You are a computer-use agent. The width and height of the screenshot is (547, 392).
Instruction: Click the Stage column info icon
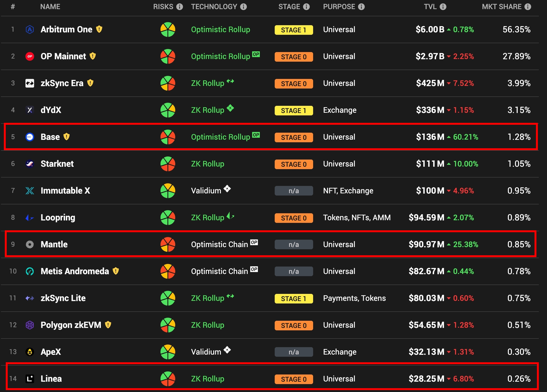pos(306,7)
